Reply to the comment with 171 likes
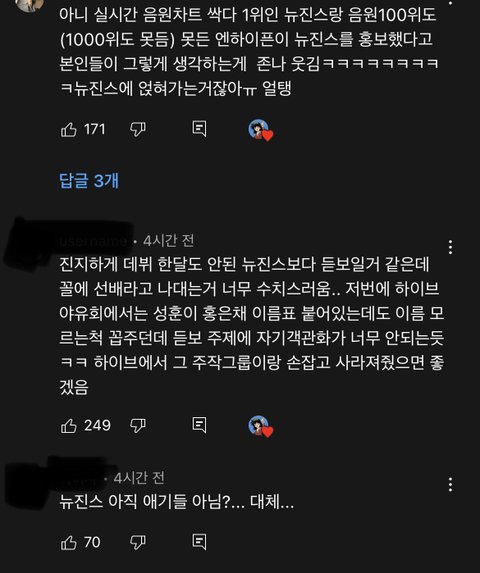 click(199, 129)
